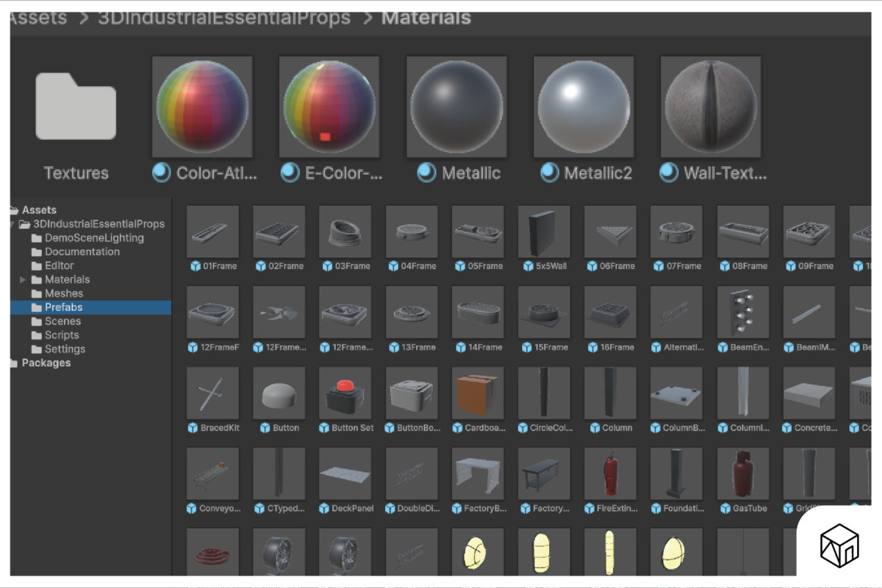
Task: Click the prefab cube icon beside 05Frame
Action: [460, 266]
